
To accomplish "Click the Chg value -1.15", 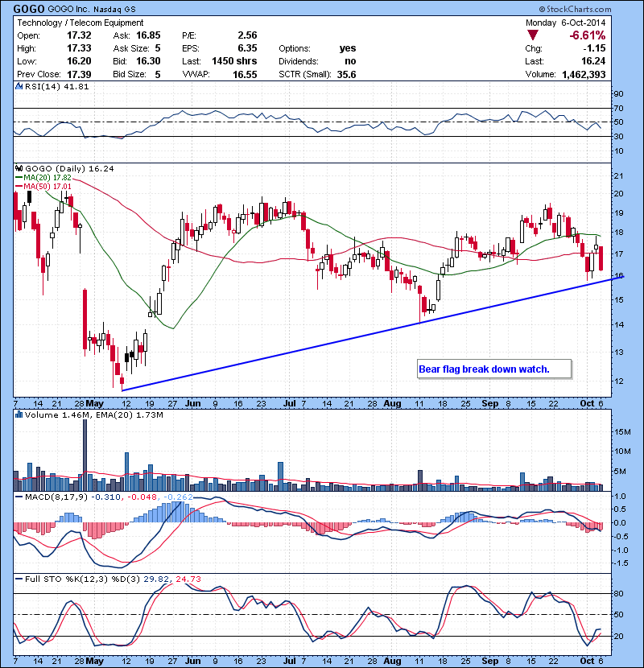I will pyautogui.click(x=594, y=48).
